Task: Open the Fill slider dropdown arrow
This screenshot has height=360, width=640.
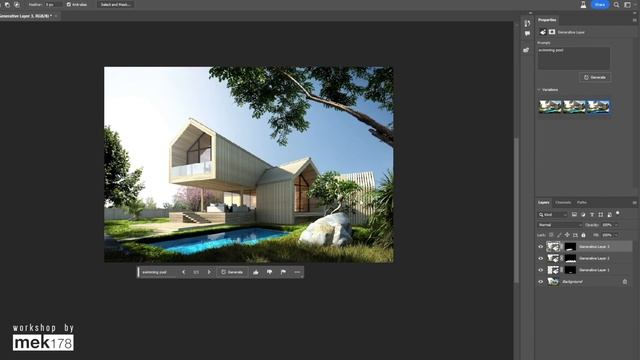Action: 616,235
